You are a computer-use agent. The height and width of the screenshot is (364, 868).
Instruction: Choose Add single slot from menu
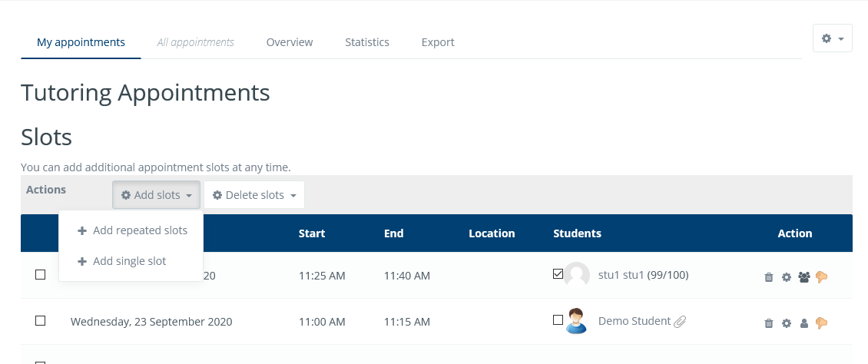tap(129, 261)
